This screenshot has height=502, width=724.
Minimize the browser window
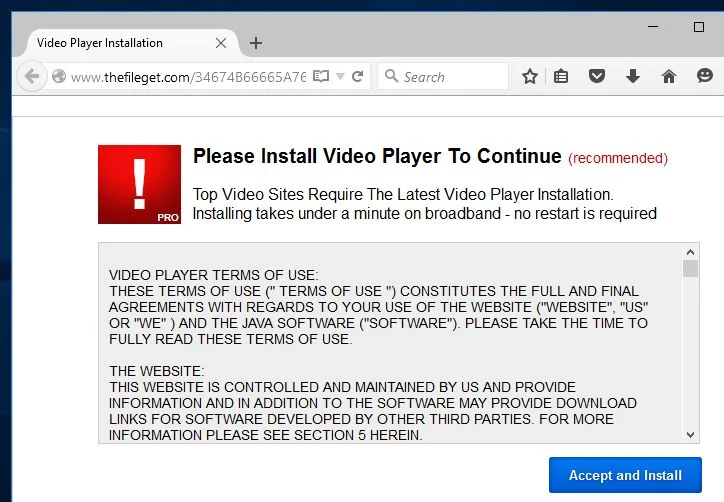[653, 27]
